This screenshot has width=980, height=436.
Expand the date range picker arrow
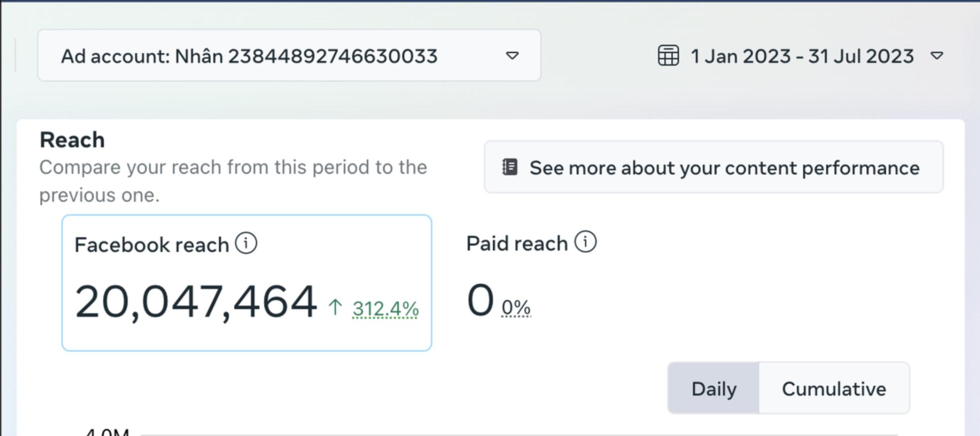[x=937, y=56]
